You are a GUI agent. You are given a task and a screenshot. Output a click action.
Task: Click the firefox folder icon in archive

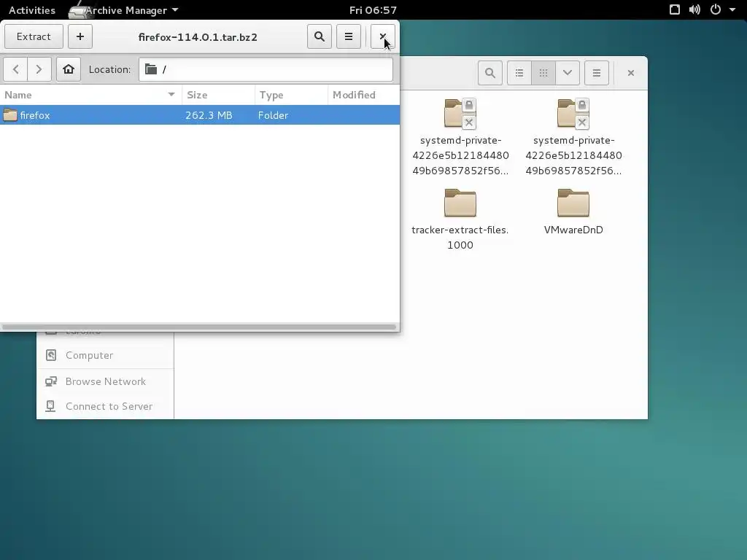[x=10, y=115]
